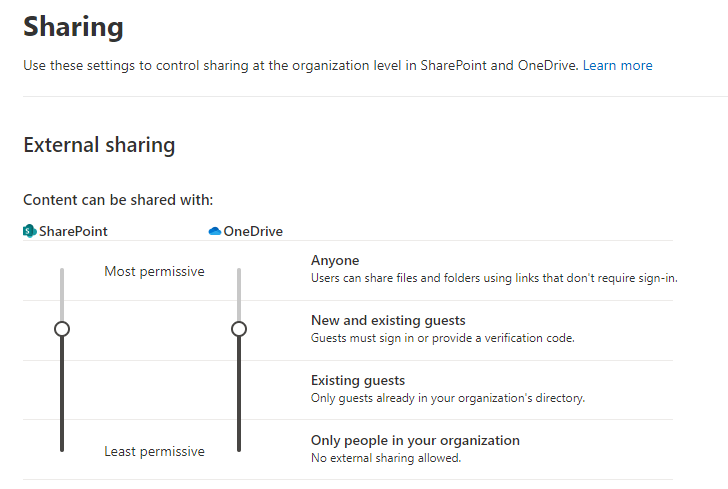Select the New and existing guests label

(x=388, y=321)
